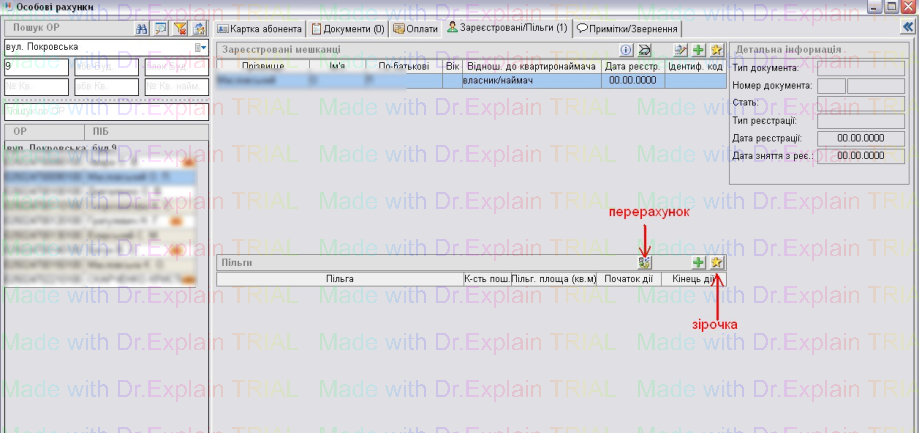
Task: Click the filter funnel icon in search panel
Action: pos(181,28)
